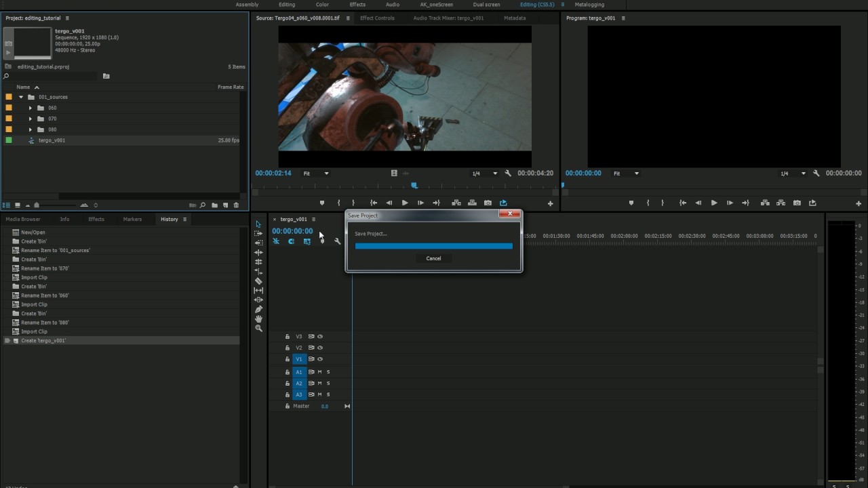Click Export Frame camera in Source monitor
This screenshot has height=488, width=868.
click(x=488, y=203)
